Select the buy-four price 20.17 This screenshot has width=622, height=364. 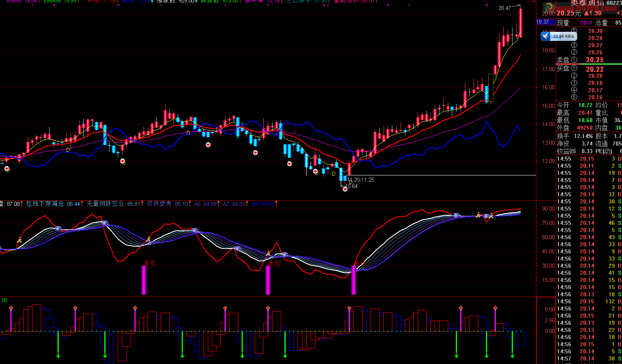[595, 90]
